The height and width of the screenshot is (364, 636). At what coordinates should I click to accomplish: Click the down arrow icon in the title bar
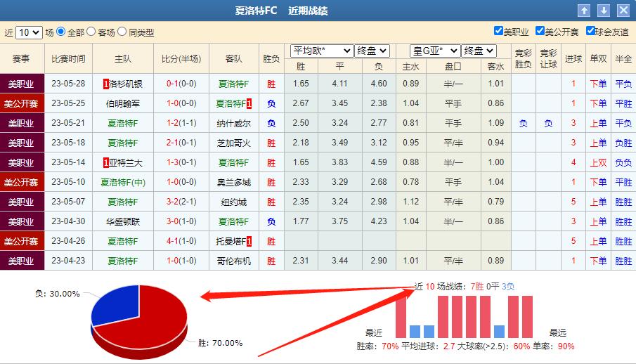pos(604,11)
